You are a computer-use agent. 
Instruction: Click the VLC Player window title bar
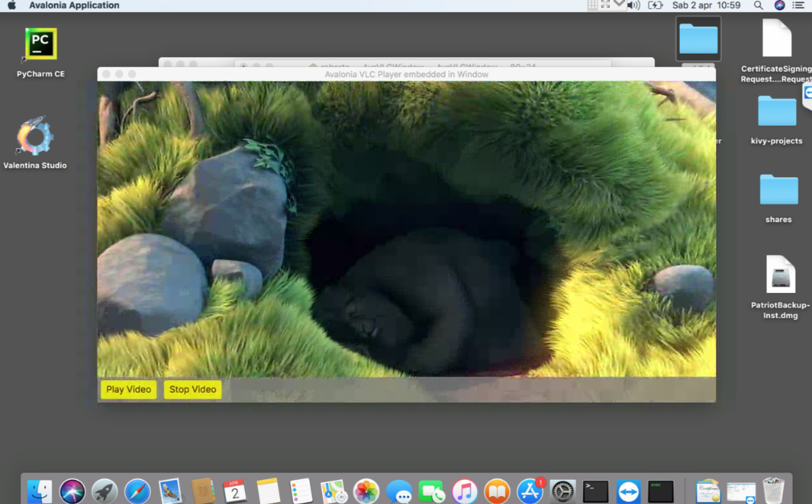point(407,74)
